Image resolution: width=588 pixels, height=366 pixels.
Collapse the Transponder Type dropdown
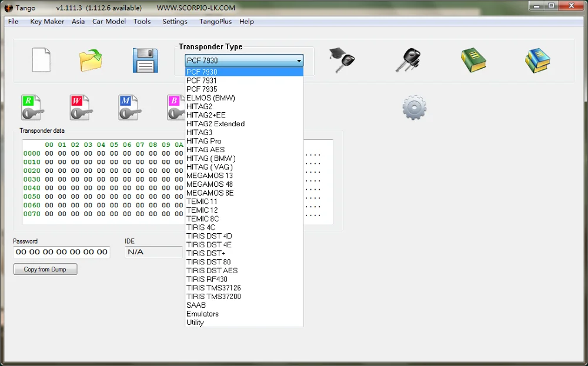pyautogui.click(x=299, y=61)
